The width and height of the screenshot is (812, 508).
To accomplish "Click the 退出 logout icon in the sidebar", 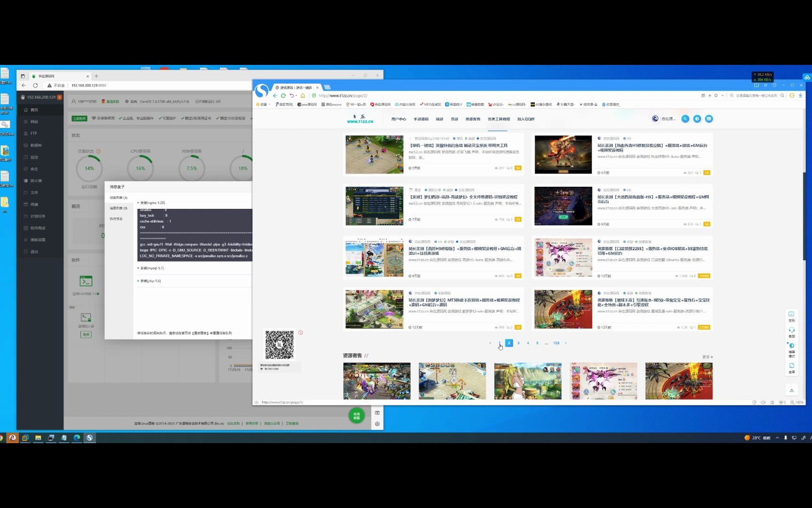I will 26,252.
